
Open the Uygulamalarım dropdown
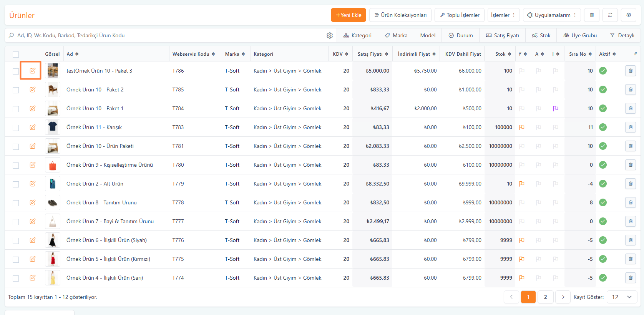tap(552, 15)
